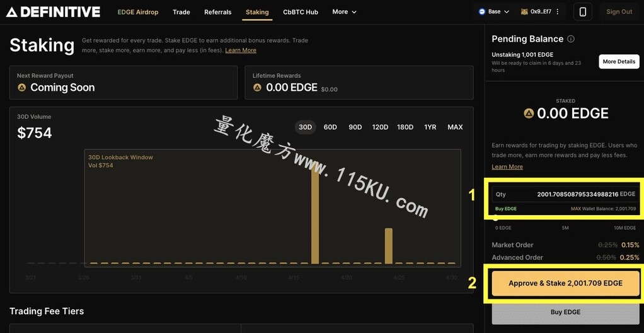Click the wallet fox avatar icon

524,11
